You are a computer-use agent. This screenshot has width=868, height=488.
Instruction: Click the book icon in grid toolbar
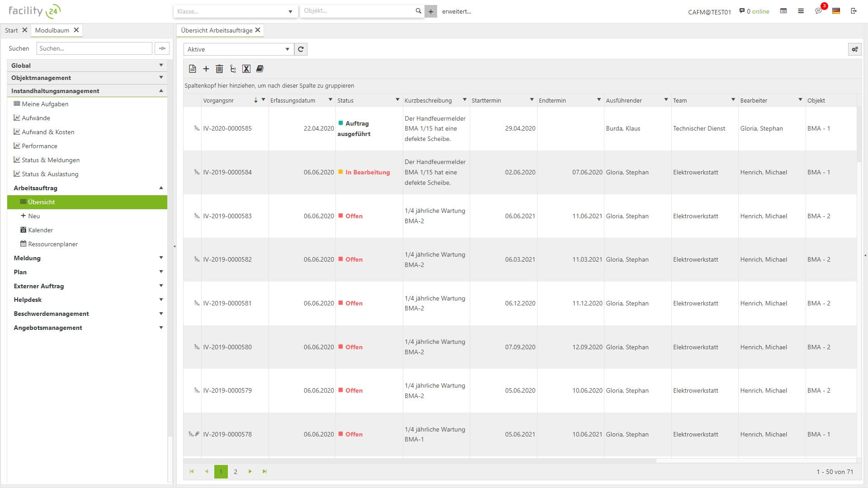259,69
